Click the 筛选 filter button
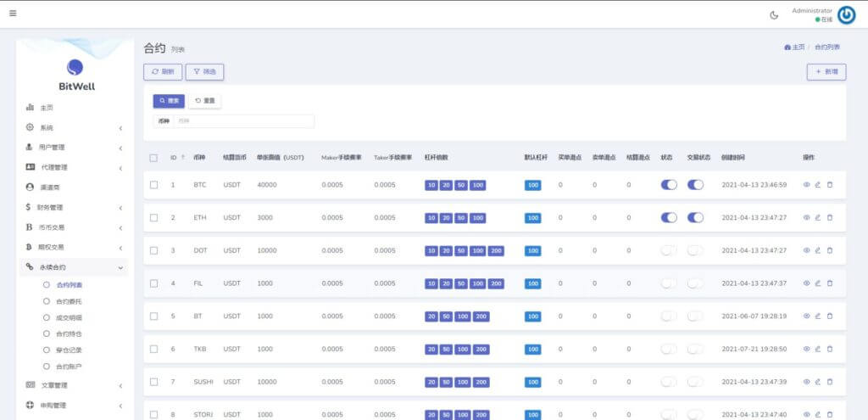The image size is (868, 420). pos(205,72)
